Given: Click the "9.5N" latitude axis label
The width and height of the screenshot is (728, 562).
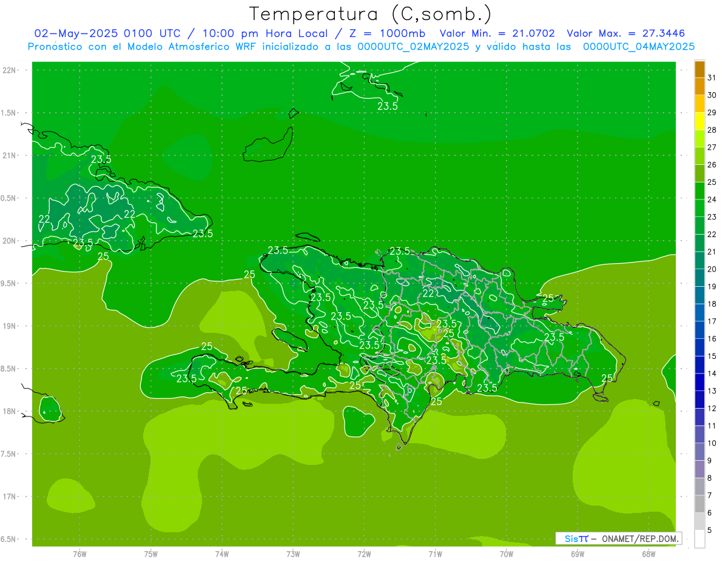Looking at the screenshot, I should click(x=7, y=283).
